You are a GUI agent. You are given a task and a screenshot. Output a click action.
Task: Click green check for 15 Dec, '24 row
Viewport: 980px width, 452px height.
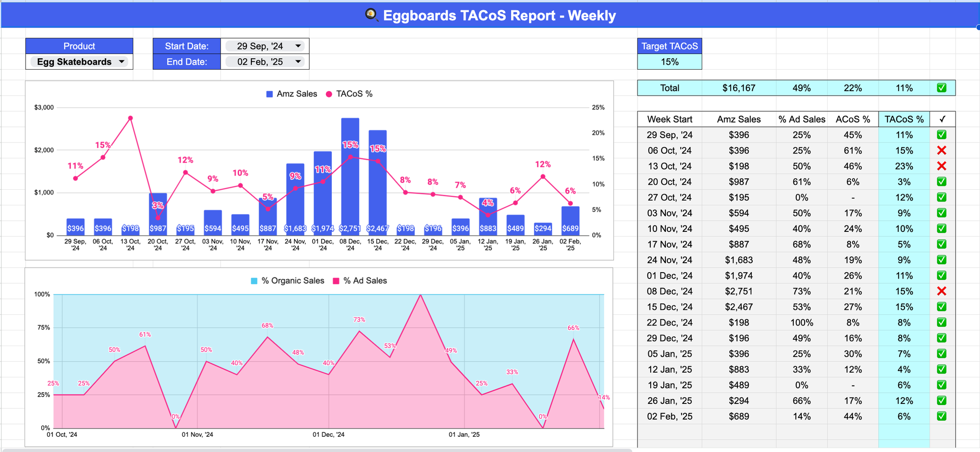tap(941, 307)
